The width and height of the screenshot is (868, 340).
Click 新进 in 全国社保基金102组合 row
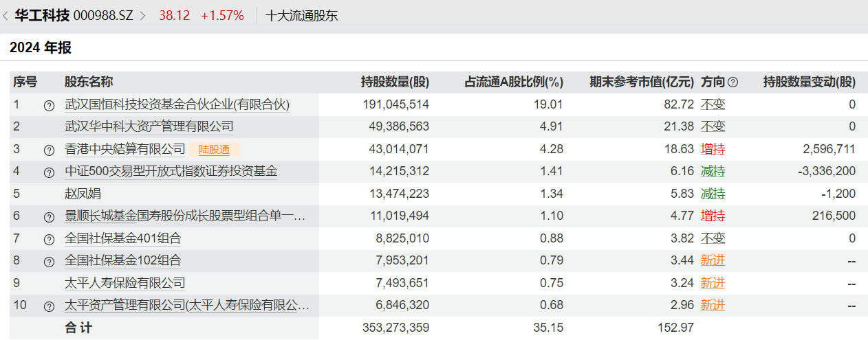click(x=713, y=260)
